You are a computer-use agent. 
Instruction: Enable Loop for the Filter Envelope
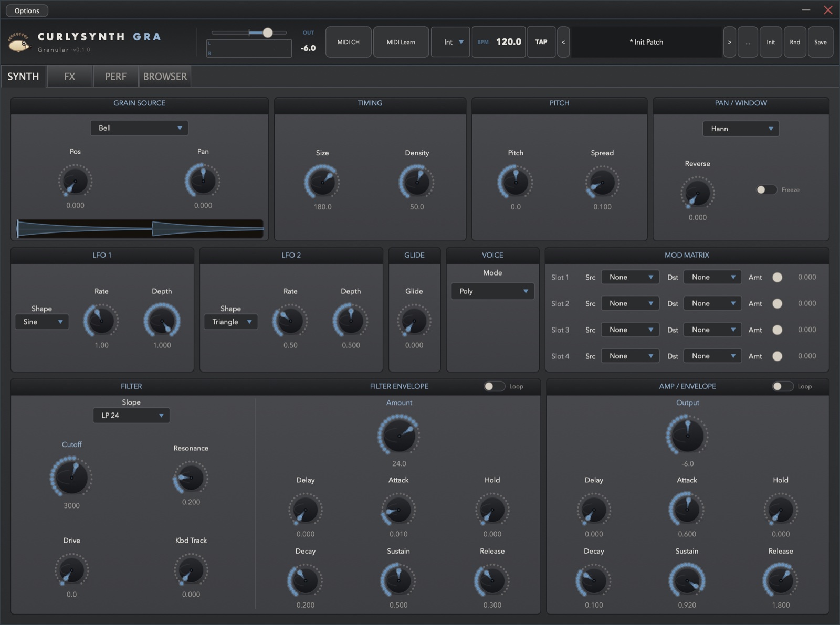coord(494,386)
